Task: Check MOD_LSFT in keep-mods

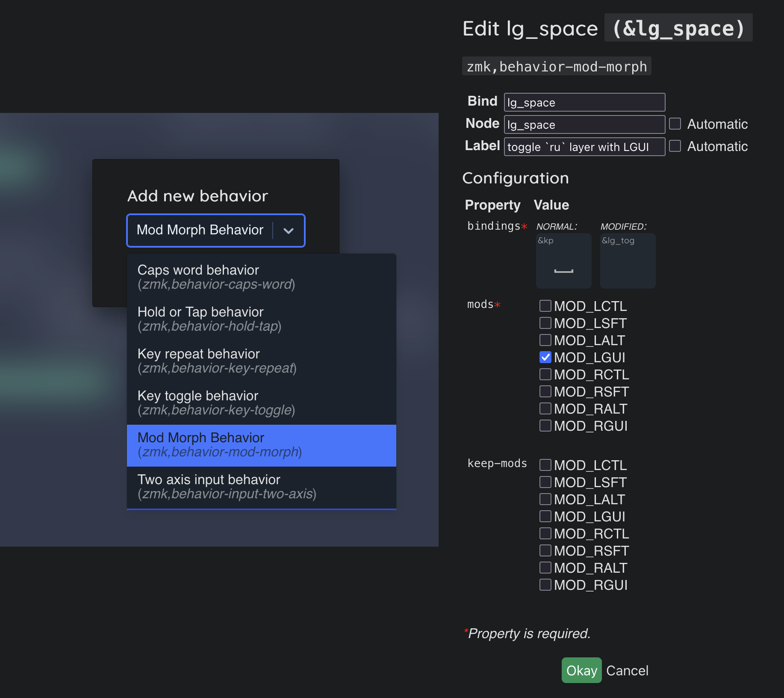Action: (545, 482)
